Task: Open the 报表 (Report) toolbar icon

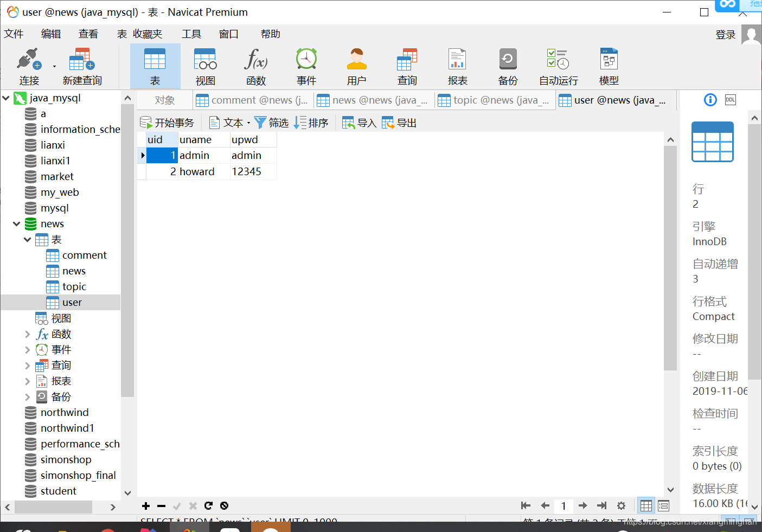Action: (x=458, y=66)
